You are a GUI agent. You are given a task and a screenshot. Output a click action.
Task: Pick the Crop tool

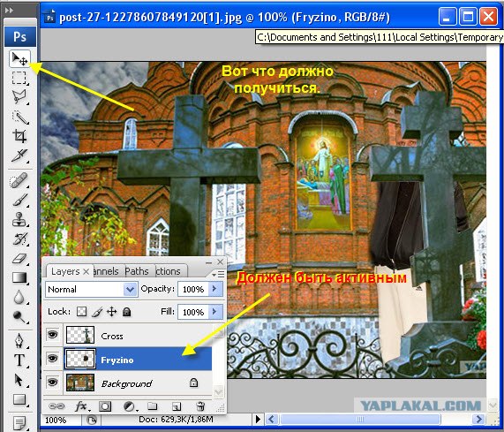point(19,136)
